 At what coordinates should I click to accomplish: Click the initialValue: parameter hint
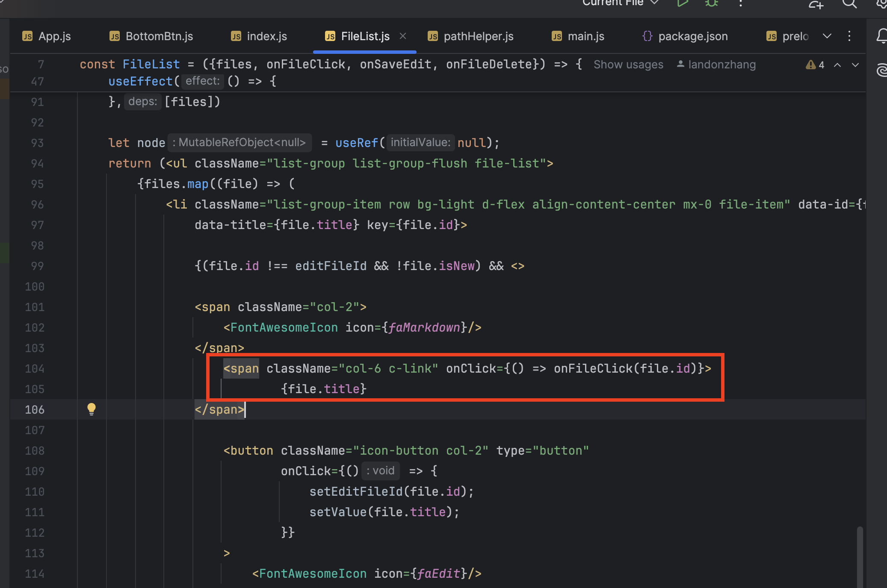click(x=420, y=142)
